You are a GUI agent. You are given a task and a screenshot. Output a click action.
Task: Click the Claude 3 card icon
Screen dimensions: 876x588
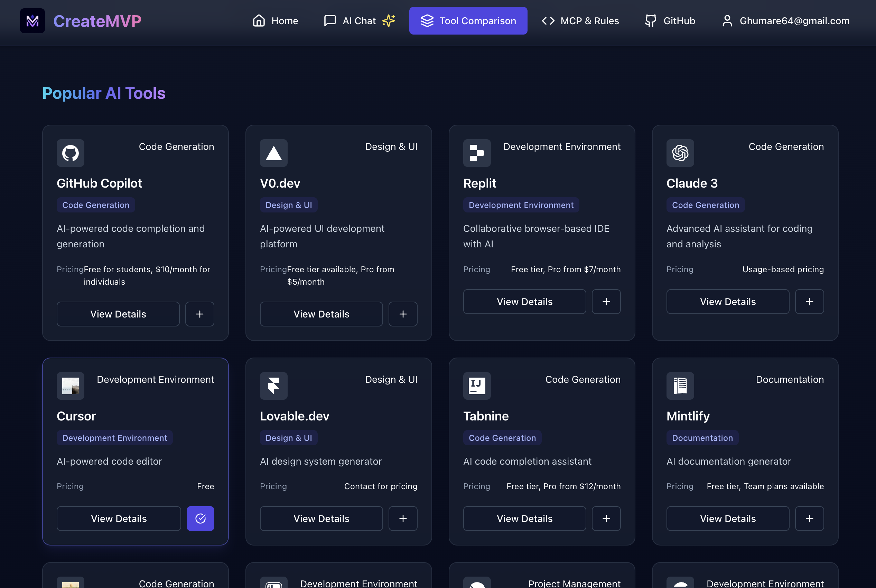[680, 153]
